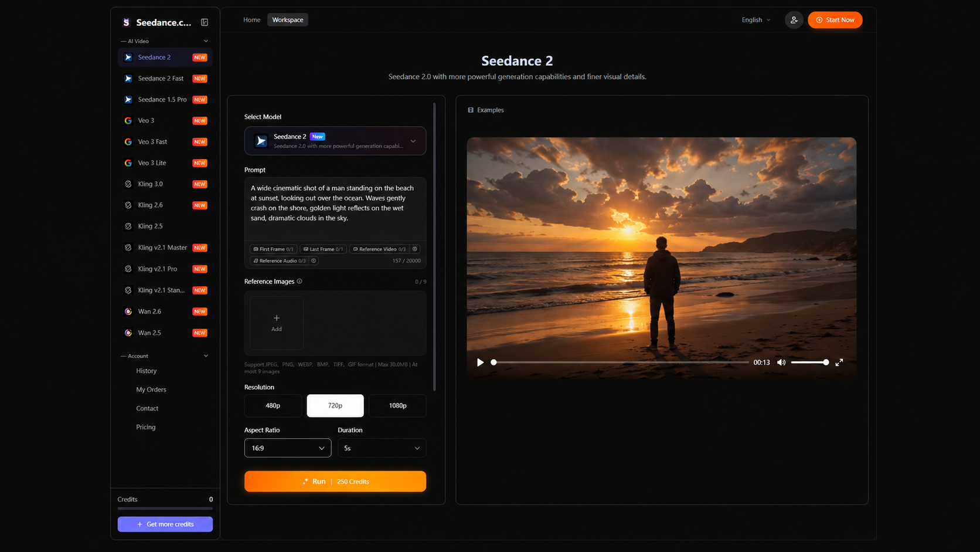Click the Seedance 2 page heading
Viewport: 980px width, 552px height.
517,60
